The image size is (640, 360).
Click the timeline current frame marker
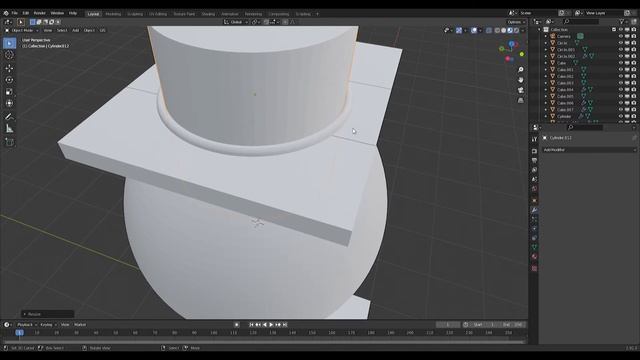[20, 333]
